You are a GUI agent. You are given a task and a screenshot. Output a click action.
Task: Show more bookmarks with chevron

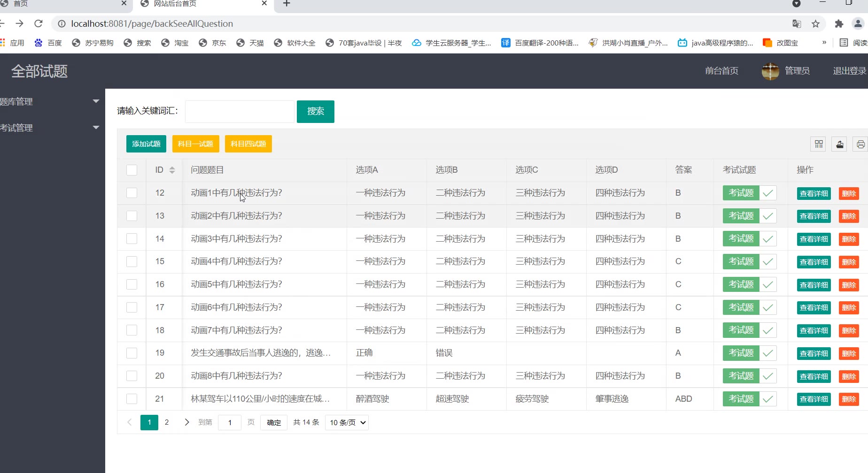(x=824, y=42)
